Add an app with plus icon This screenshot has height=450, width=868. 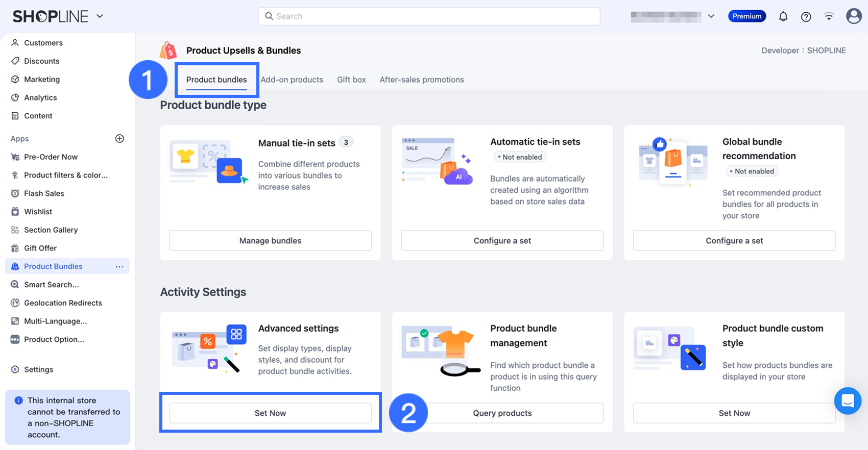coord(119,139)
